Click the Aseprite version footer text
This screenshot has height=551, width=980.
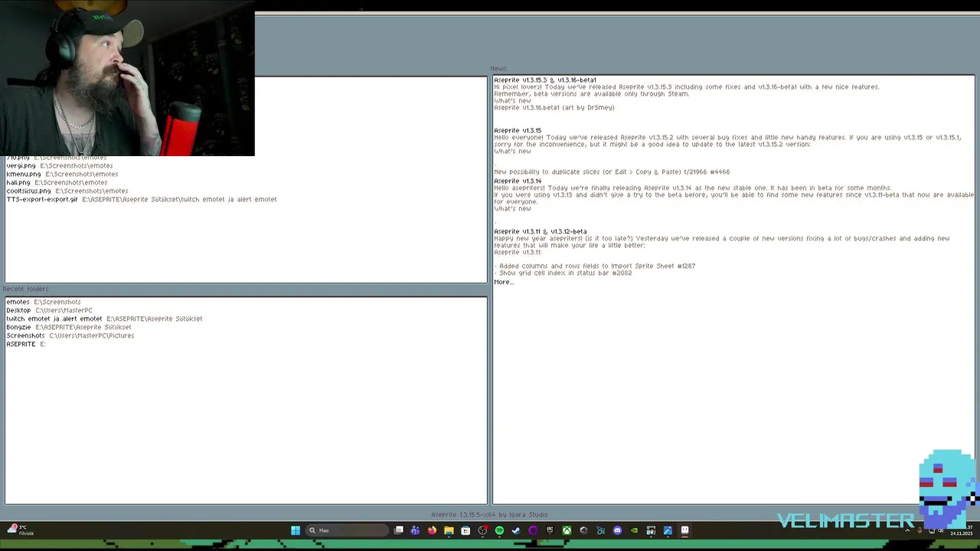(x=490, y=514)
